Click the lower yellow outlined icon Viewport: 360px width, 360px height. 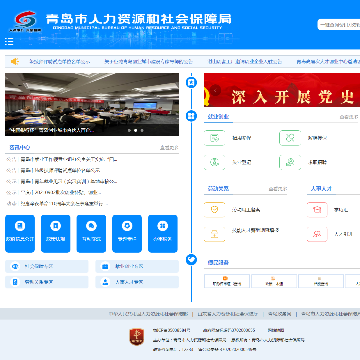pos(214,234)
